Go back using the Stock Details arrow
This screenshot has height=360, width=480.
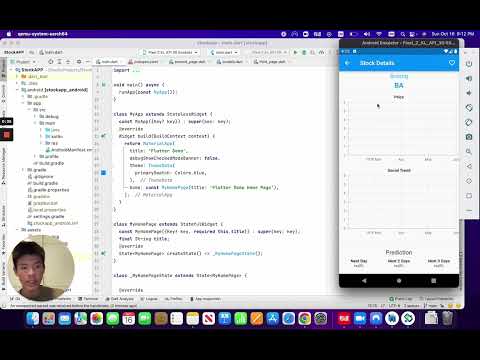[x=348, y=63]
